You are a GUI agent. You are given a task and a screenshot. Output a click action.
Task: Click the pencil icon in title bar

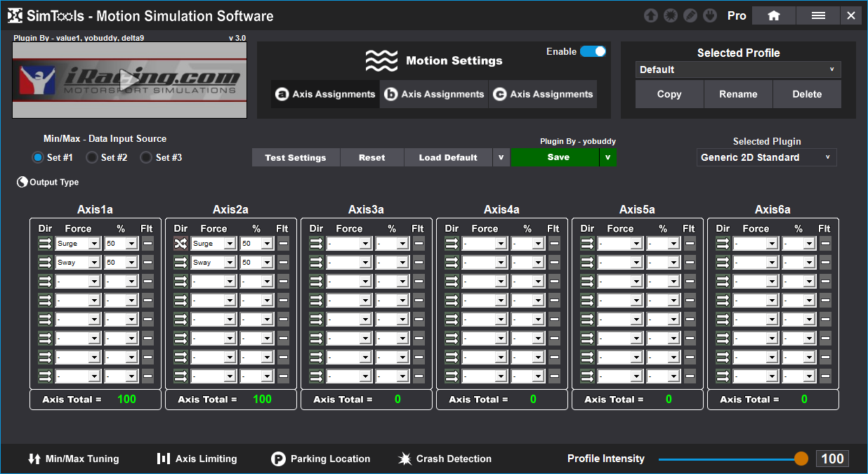point(690,15)
